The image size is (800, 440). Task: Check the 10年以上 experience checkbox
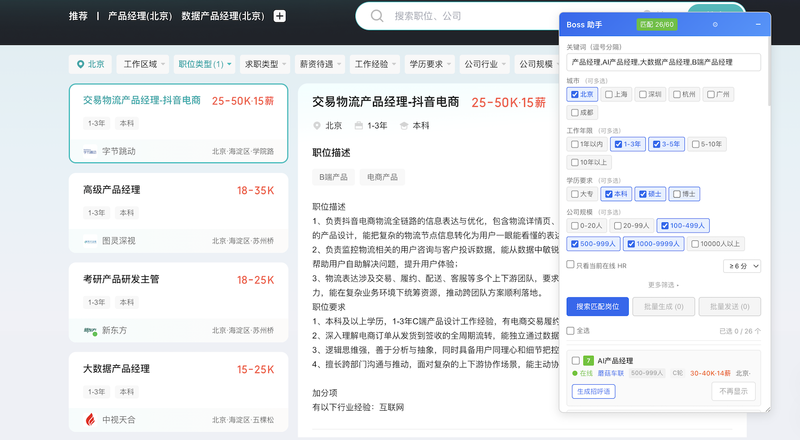575,162
